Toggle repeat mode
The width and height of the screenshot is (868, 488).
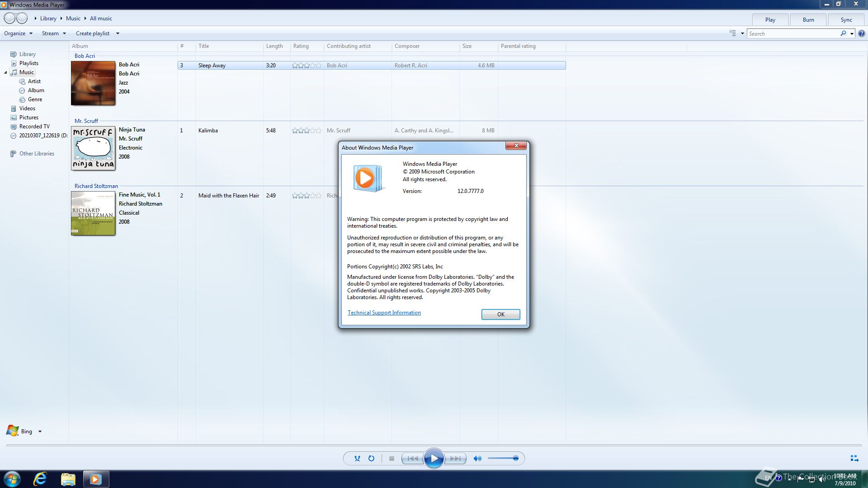(371, 458)
